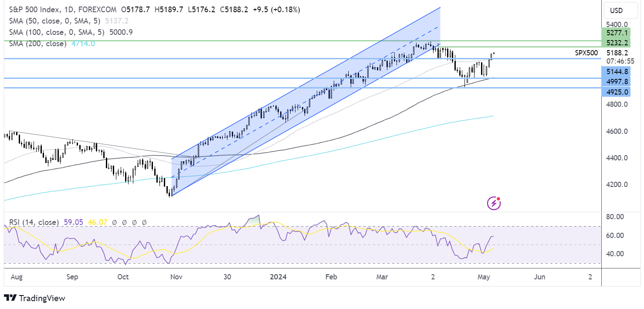Click the 5232.2 green price label
Screen dimensions: 644x309
[x=616, y=43]
